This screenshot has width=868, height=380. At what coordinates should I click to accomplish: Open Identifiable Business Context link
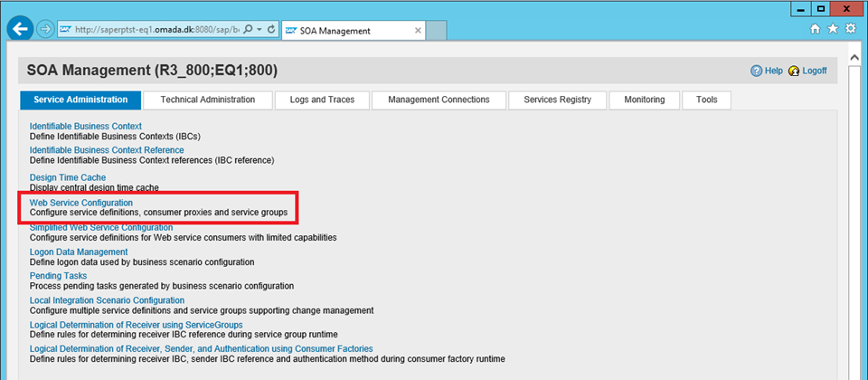click(85, 127)
